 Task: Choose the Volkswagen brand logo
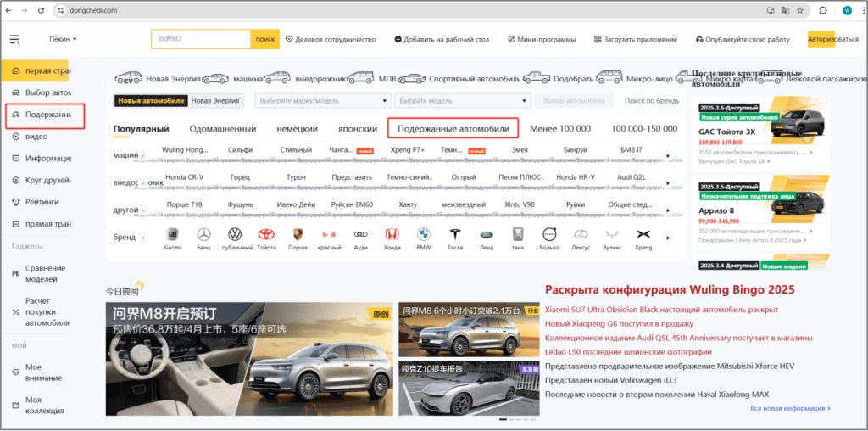[x=236, y=234]
